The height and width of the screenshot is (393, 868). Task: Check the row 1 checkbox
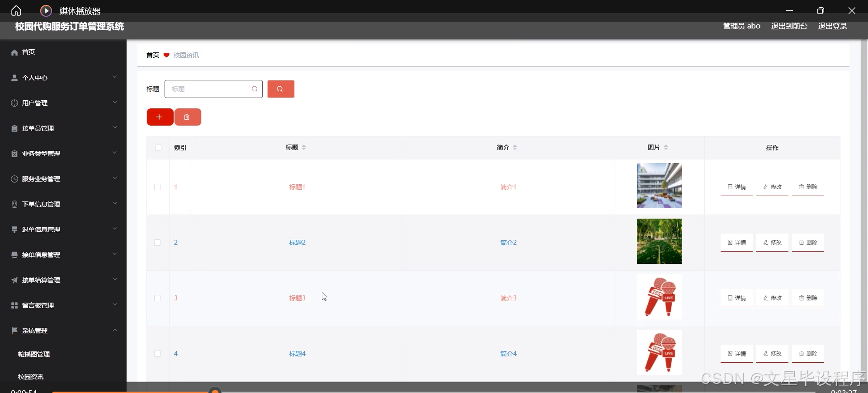point(157,187)
